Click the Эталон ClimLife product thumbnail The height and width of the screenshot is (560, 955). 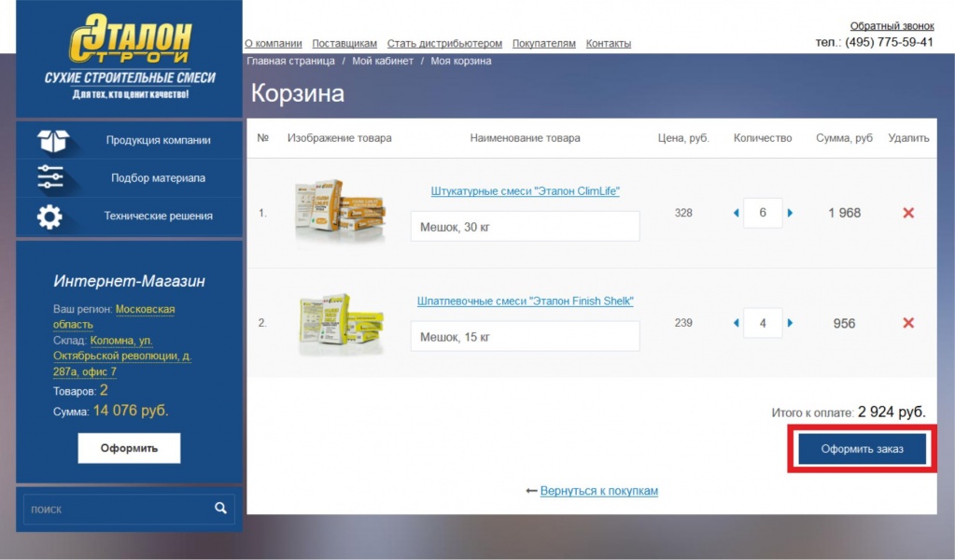340,211
